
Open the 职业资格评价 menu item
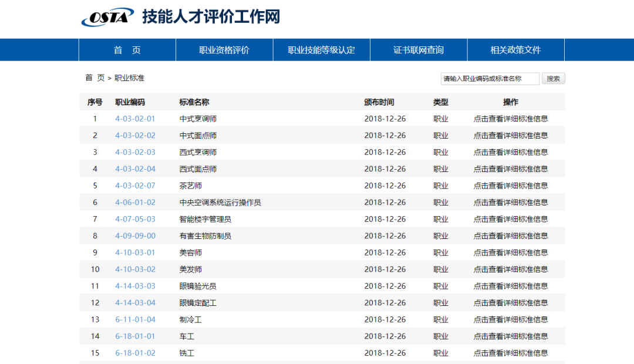click(224, 50)
